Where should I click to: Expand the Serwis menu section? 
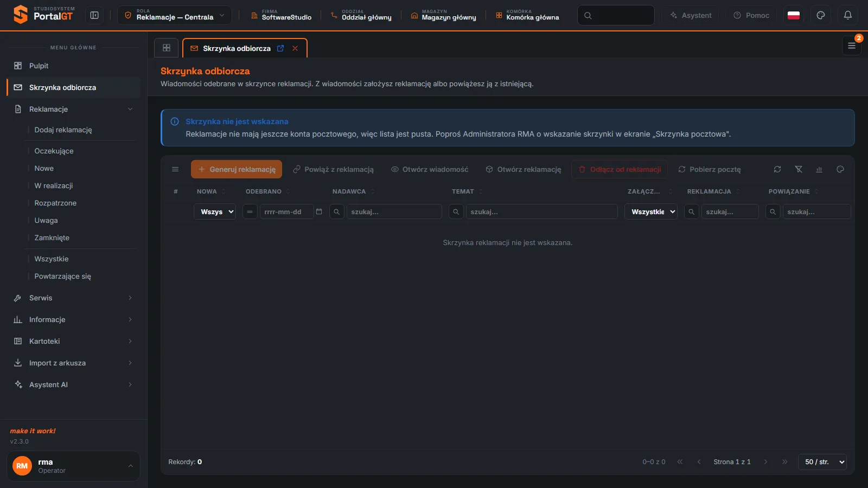[73, 298]
